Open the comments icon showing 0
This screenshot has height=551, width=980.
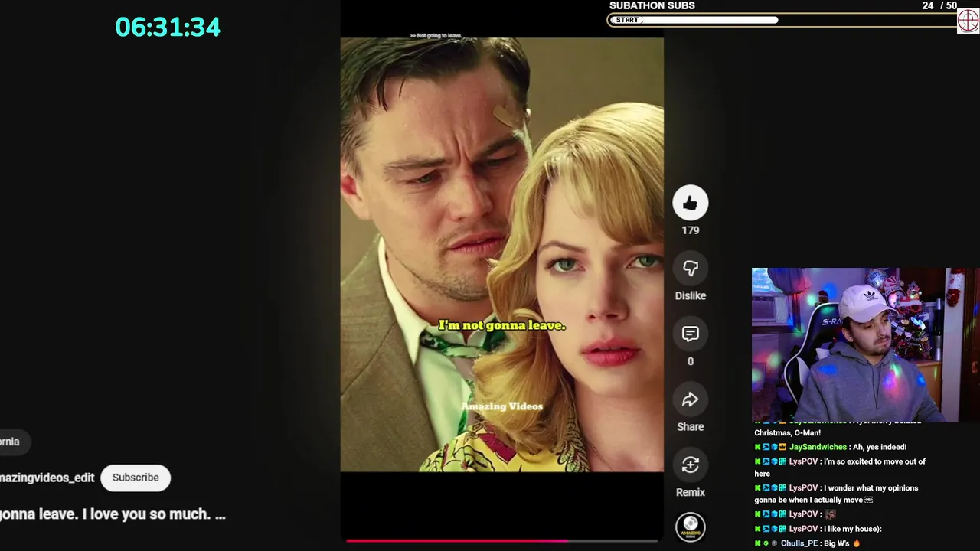pyautogui.click(x=690, y=334)
